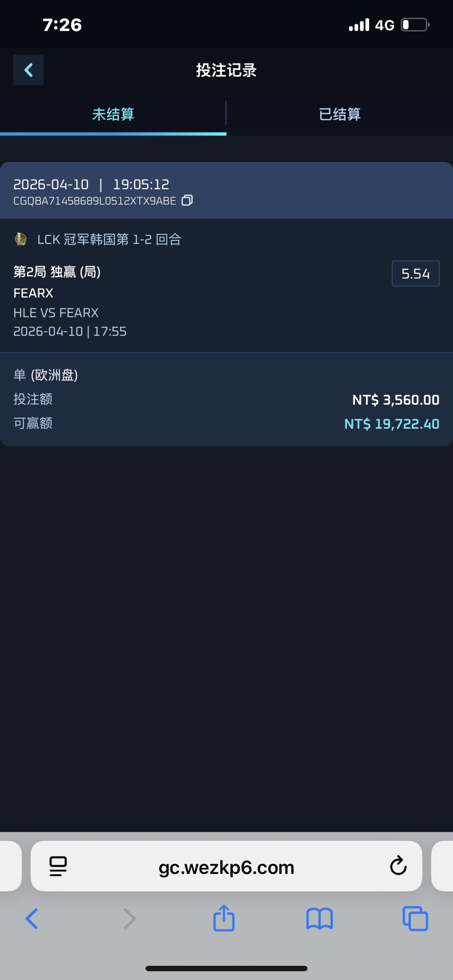This screenshot has width=453, height=980.
Task: Reload the page in Safari
Action: [x=398, y=866]
